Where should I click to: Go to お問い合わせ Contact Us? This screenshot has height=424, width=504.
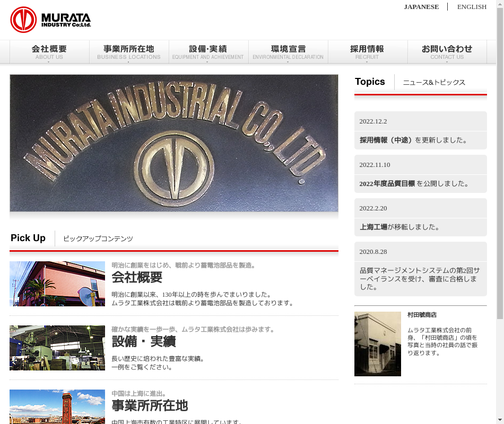[447, 52]
